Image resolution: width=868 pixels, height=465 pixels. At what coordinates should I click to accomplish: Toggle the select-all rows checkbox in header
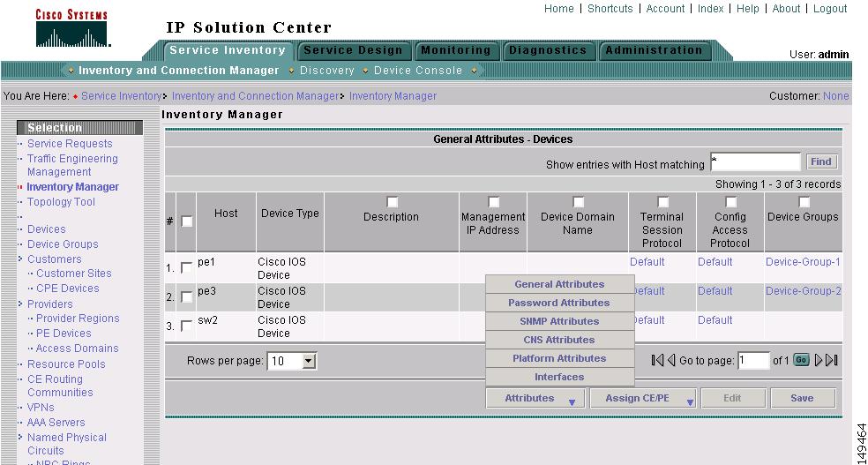(187, 221)
